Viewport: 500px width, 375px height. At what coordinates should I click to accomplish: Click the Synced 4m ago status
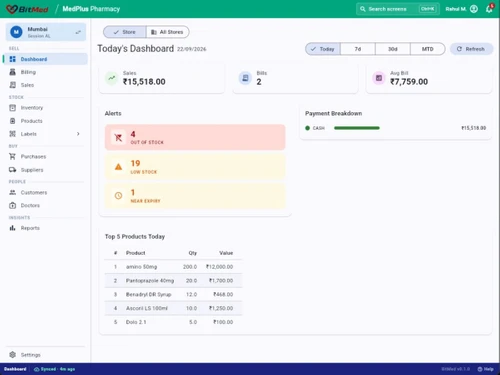(55, 369)
